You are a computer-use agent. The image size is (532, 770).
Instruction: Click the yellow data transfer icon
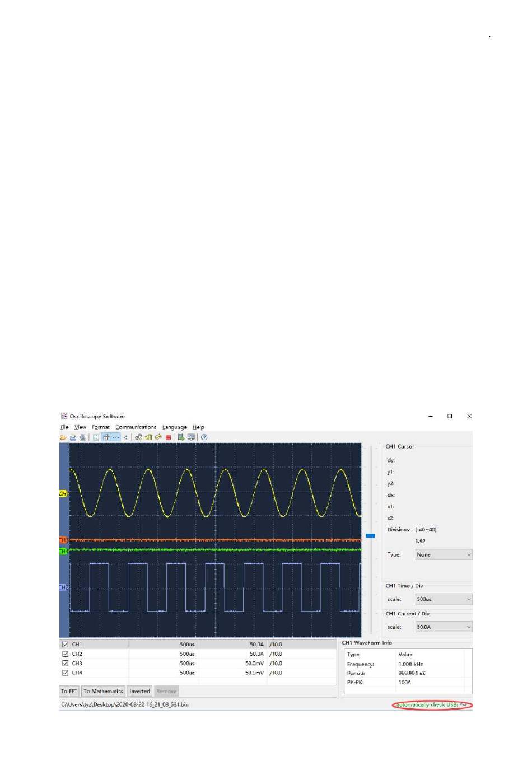point(148,437)
